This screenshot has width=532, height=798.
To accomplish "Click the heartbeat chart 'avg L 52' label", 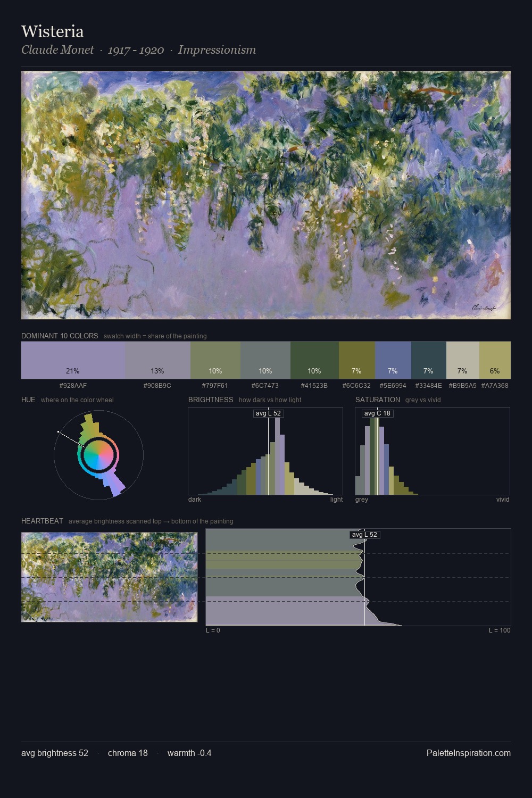I will click(364, 535).
